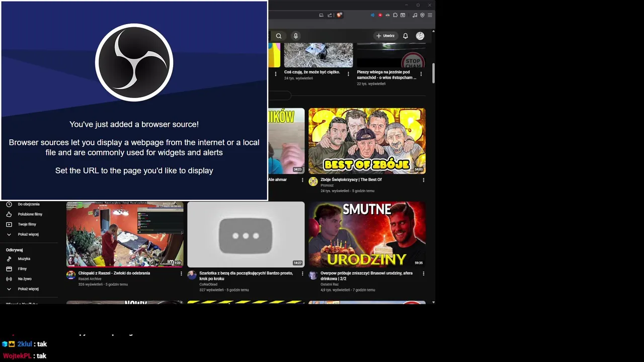The image size is (644, 362).
Task: Open options menu for Pieszy wbiega video
Action: (x=421, y=74)
